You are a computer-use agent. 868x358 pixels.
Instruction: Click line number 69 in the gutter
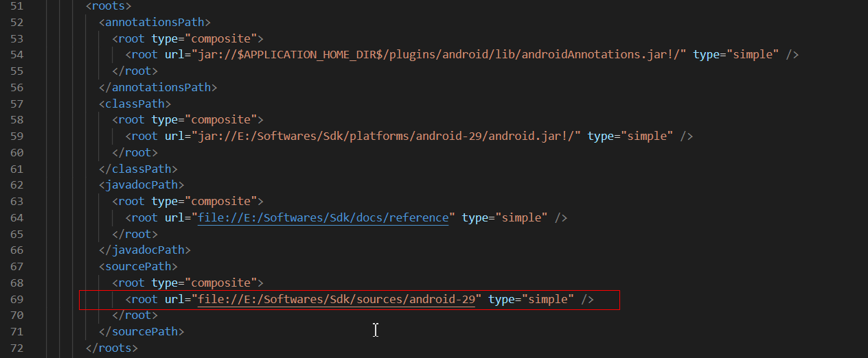click(x=17, y=299)
